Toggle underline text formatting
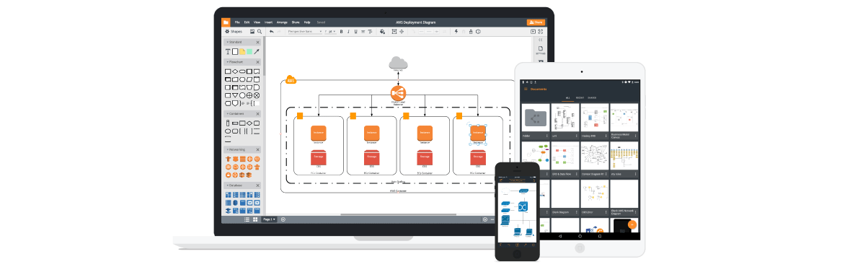Image resolution: width=868 pixels, height=267 pixels. (355, 32)
